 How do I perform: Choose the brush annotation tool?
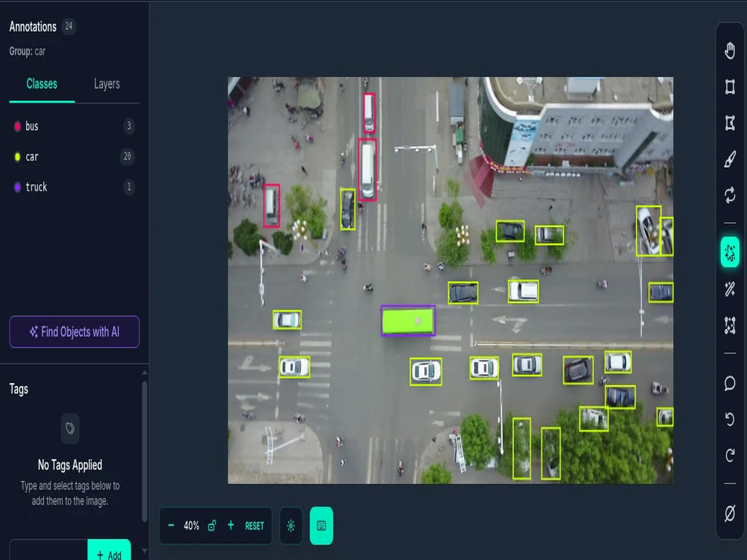click(729, 159)
